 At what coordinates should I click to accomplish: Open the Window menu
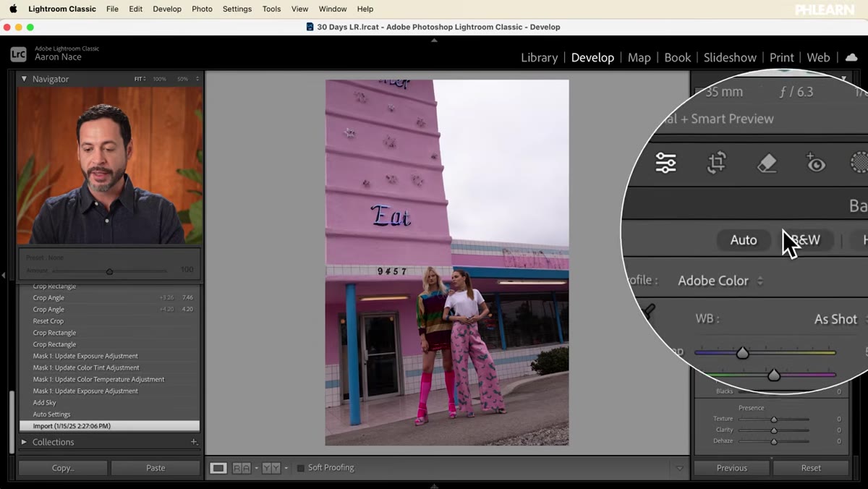pos(333,9)
